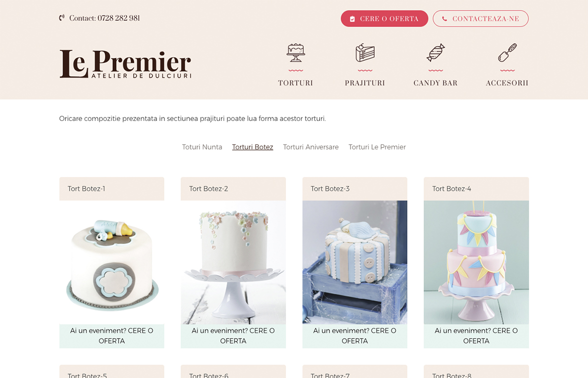588x378 pixels.
Task: View the Tort Botez-3 blue button cake photo
Action: coord(355,262)
